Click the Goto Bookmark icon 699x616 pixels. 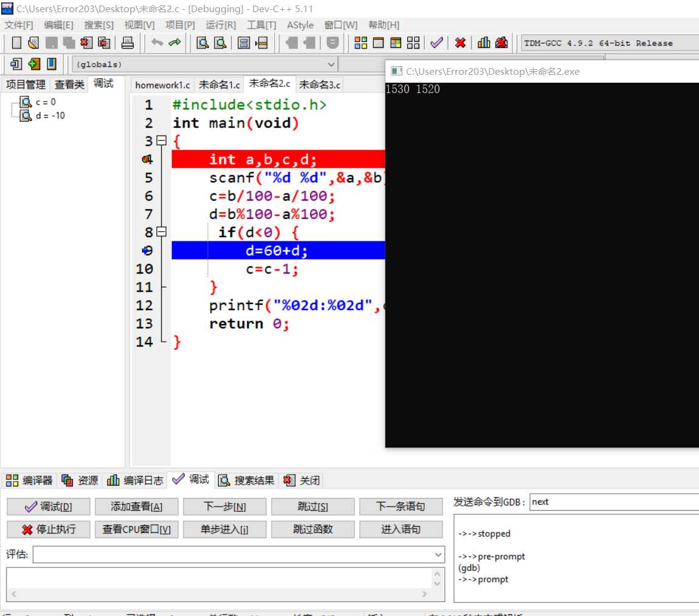point(52,64)
